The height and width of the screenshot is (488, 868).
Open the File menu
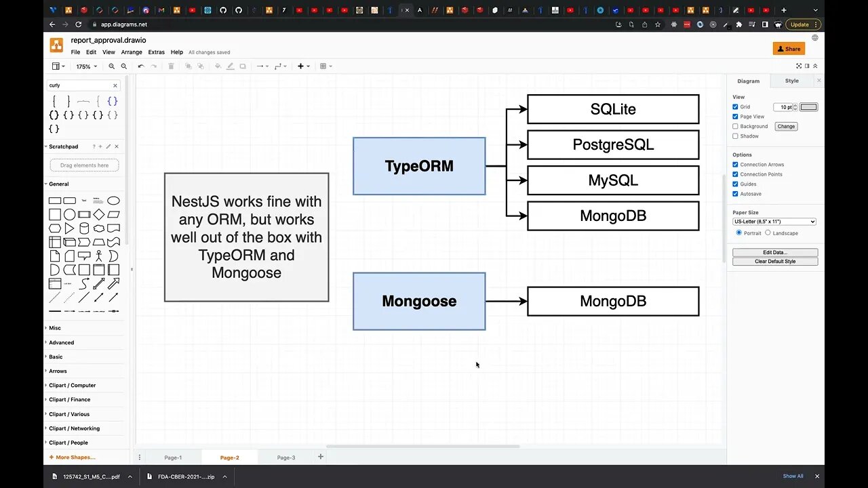(75, 52)
